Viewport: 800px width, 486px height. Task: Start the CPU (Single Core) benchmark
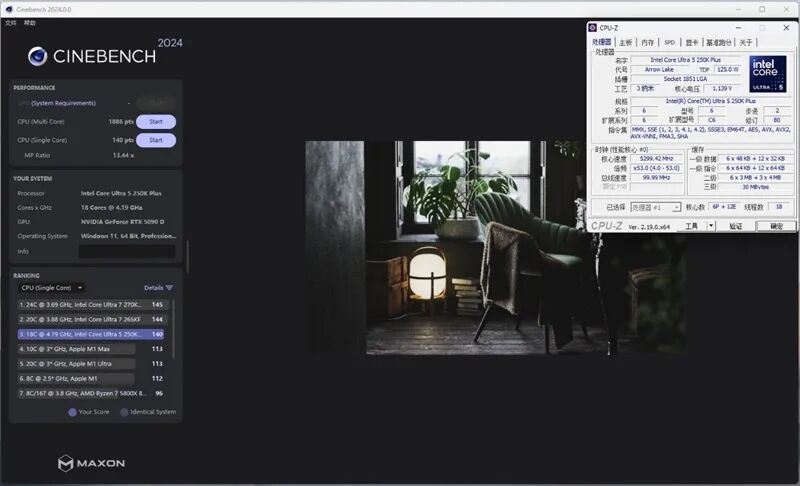[x=156, y=140]
